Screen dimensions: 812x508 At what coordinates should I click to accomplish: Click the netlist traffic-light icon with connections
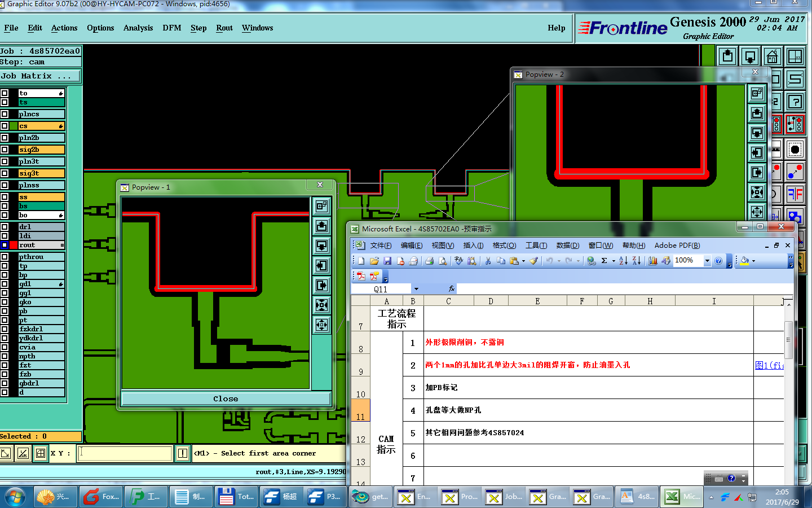click(795, 124)
